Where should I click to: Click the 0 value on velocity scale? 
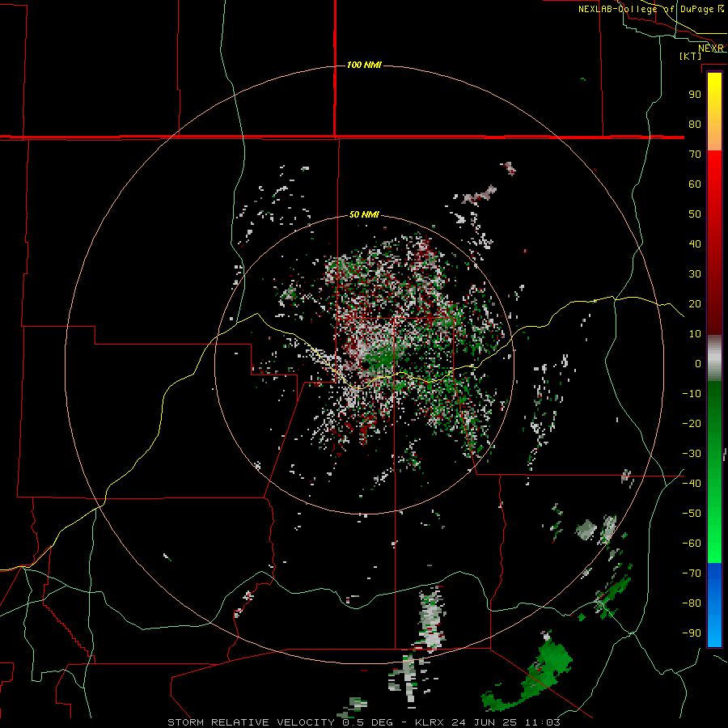(x=698, y=364)
